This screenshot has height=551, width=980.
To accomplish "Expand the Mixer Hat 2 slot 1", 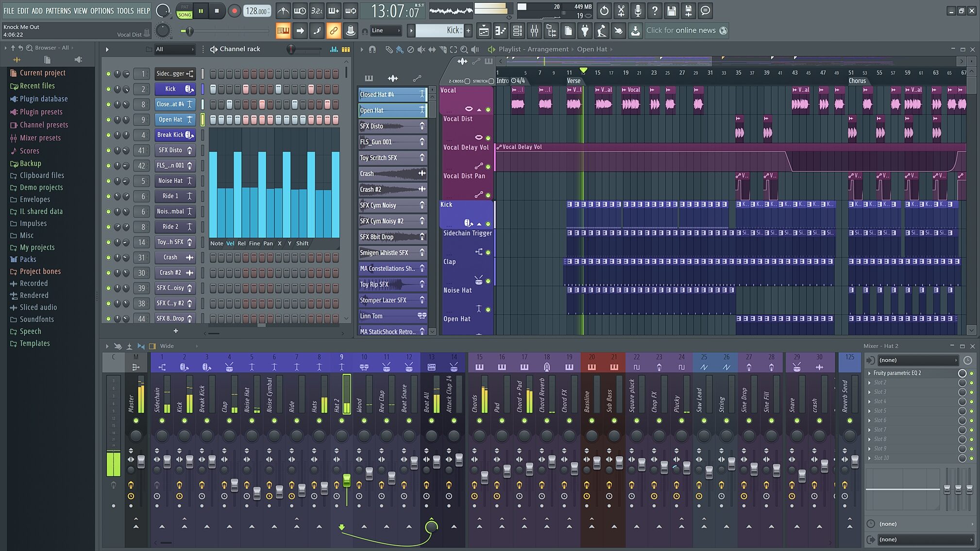I will click(869, 373).
